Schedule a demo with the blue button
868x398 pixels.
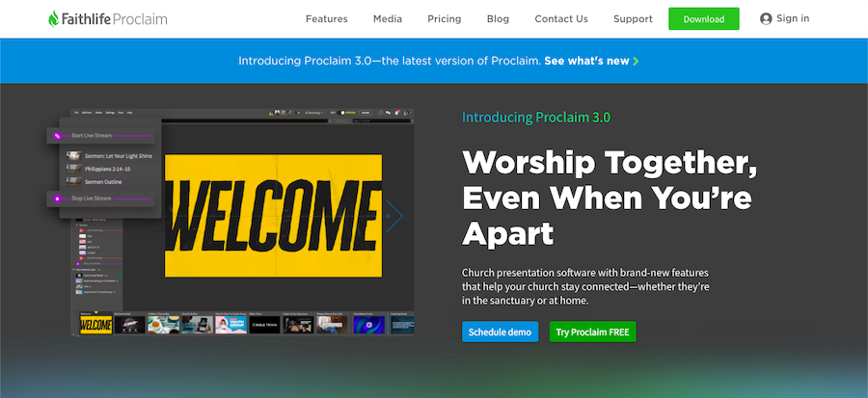500,332
